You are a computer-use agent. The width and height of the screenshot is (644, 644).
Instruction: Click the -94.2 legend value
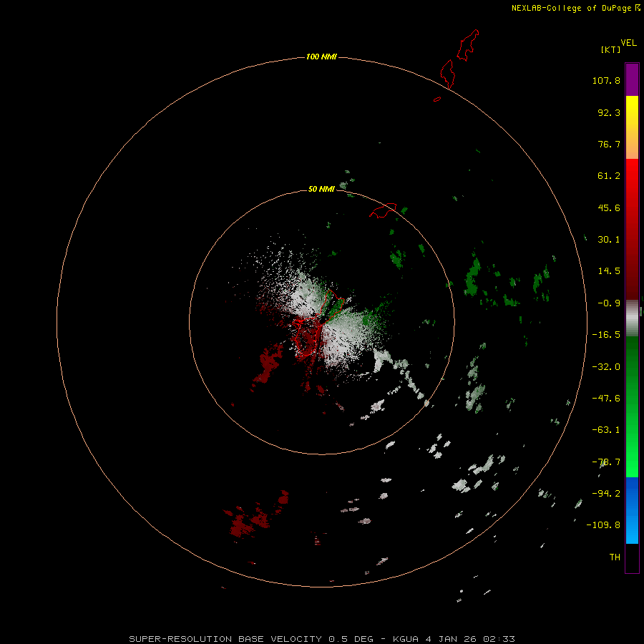click(606, 493)
